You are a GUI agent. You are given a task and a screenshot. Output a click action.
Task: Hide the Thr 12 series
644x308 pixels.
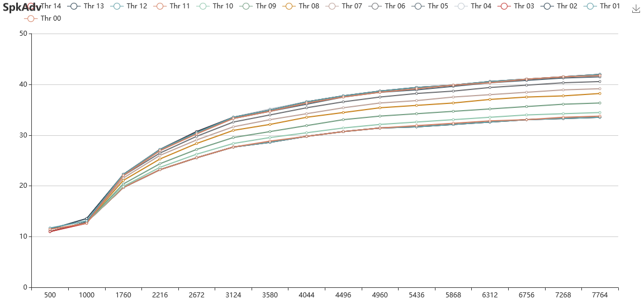(129, 6)
